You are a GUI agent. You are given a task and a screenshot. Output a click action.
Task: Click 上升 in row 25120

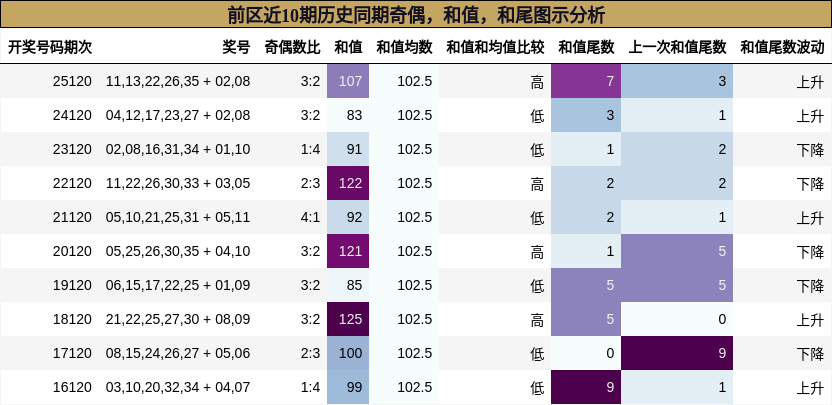810,81
